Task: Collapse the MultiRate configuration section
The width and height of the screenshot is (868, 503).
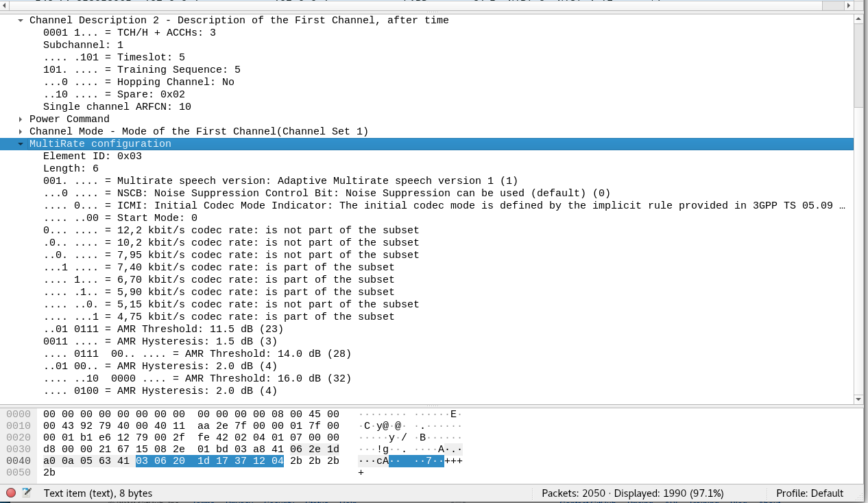Action: 21,143
